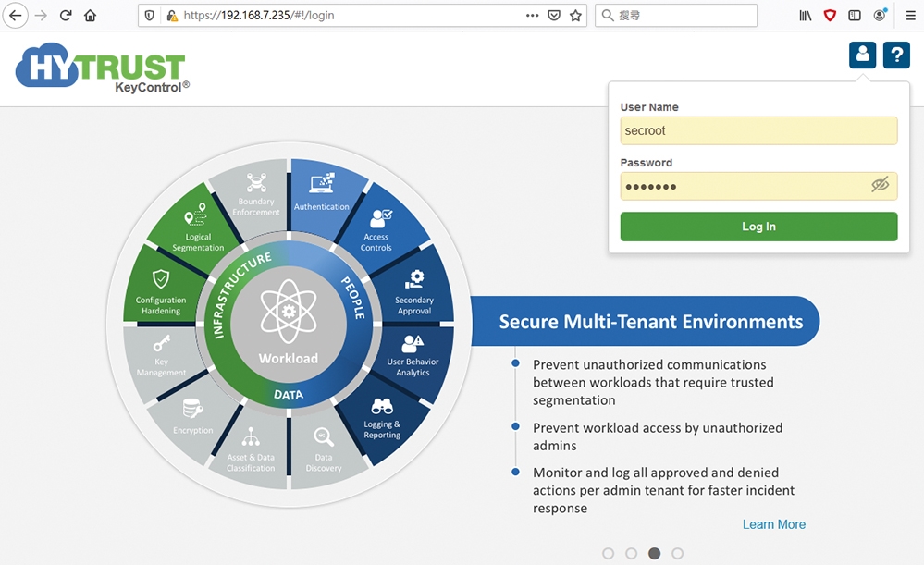
Task: Open the Firefox account icon
Action: click(x=880, y=16)
